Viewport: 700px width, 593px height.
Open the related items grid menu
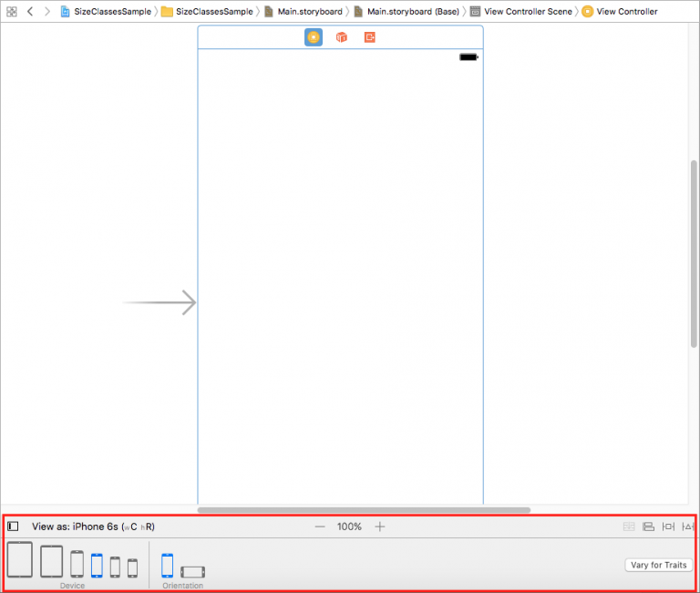pyautogui.click(x=12, y=12)
